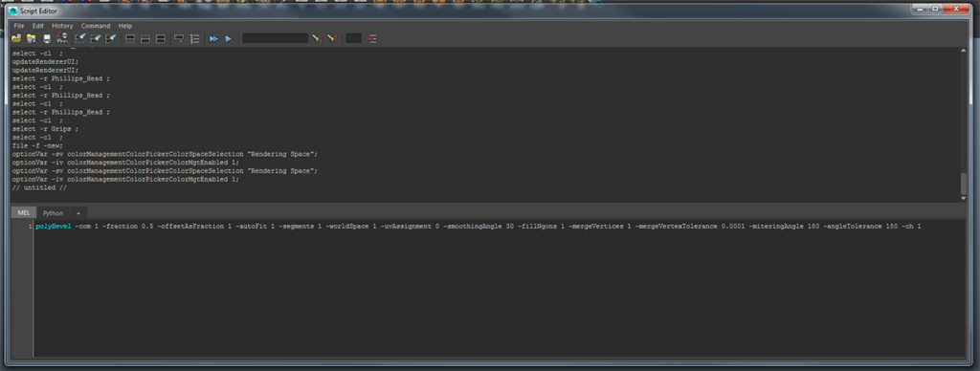This screenshot has width=980, height=371.
Task: Minimize the Script Editor window
Action: pyautogui.click(x=920, y=9)
